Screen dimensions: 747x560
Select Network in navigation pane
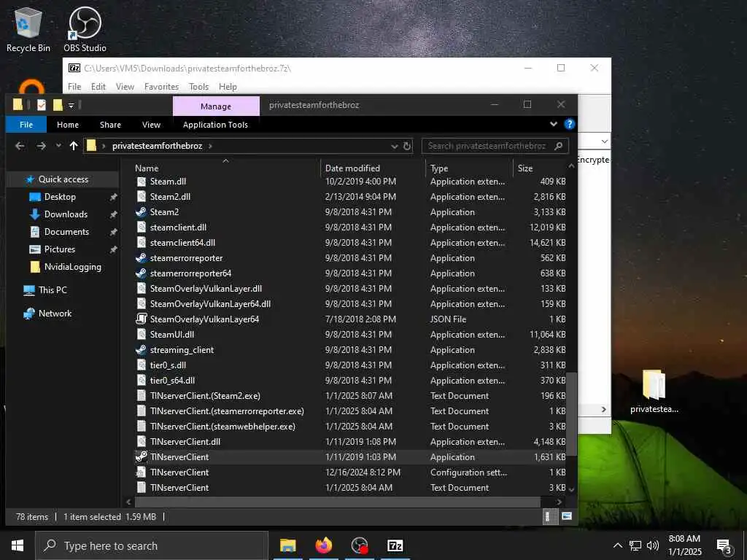click(x=55, y=314)
